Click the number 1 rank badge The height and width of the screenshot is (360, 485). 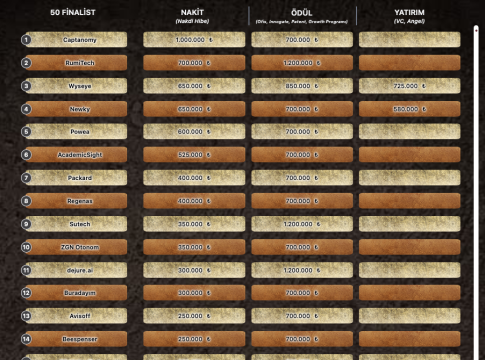(x=26, y=40)
